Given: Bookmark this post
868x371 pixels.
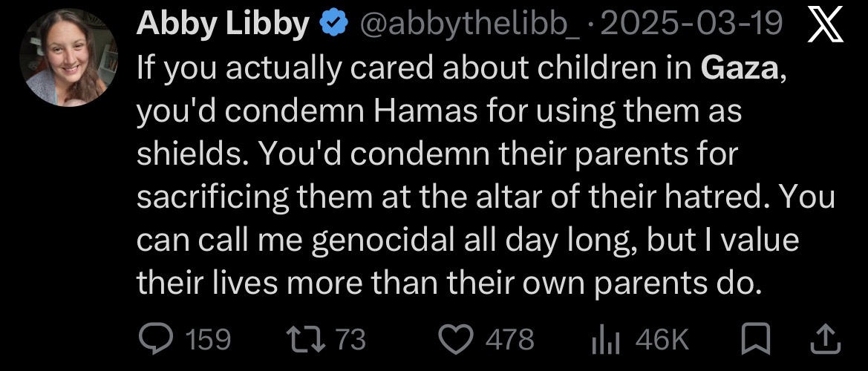Looking at the screenshot, I should 756,338.
